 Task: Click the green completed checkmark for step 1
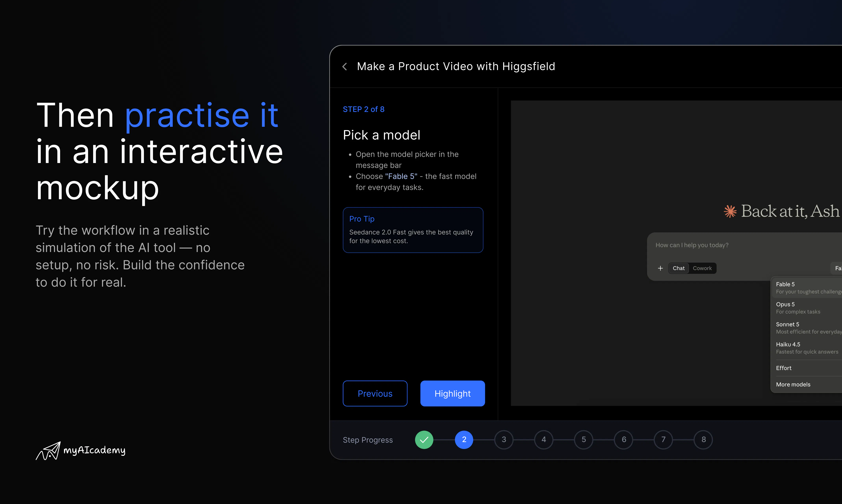[x=424, y=440]
